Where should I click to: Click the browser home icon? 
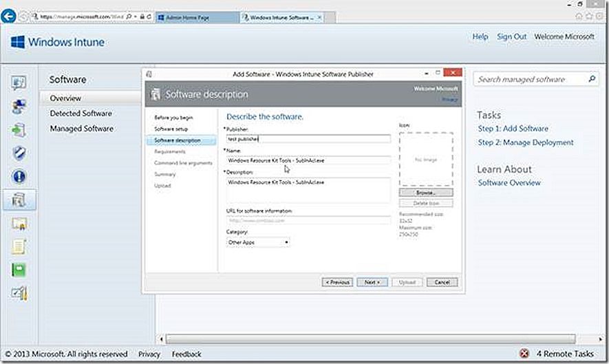[x=579, y=17]
